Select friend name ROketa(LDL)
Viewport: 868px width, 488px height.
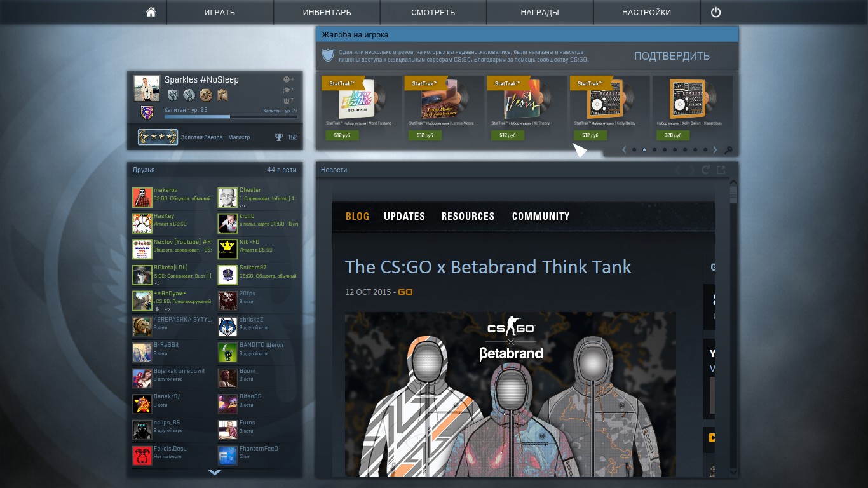coord(171,268)
